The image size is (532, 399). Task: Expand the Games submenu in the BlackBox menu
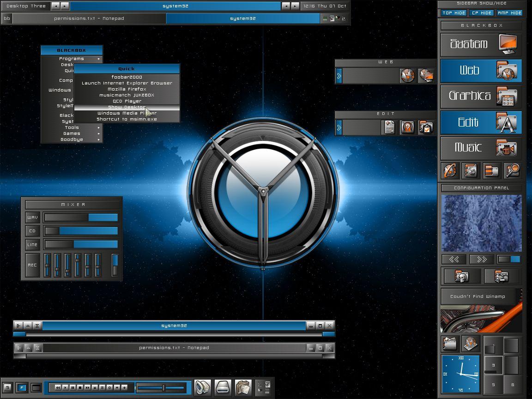(72, 133)
